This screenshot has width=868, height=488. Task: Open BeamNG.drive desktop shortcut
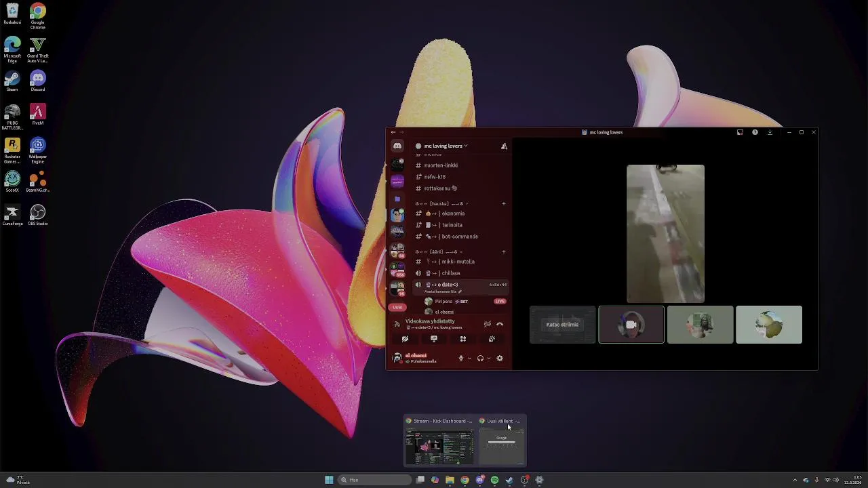pyautogui.click(x=38, y=182)
